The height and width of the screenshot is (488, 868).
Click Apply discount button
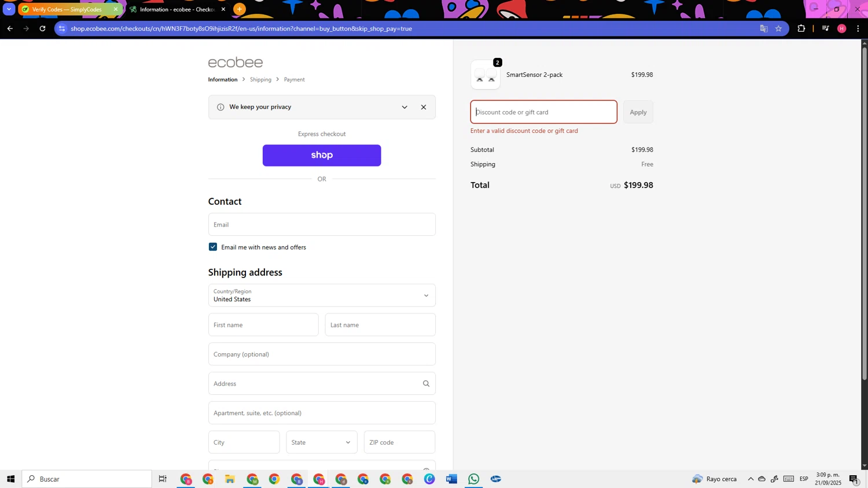tap(638, 112)
